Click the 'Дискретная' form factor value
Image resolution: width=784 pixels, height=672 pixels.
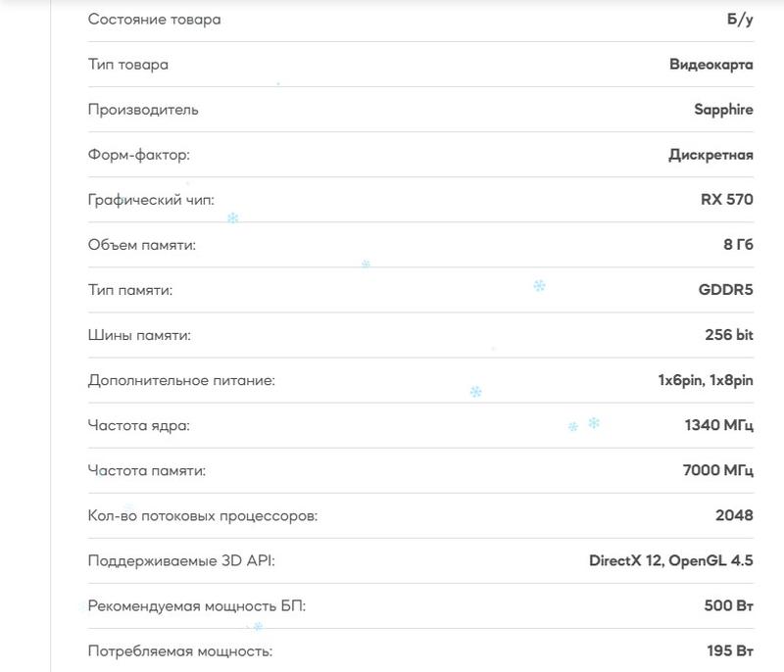point(710,155)
